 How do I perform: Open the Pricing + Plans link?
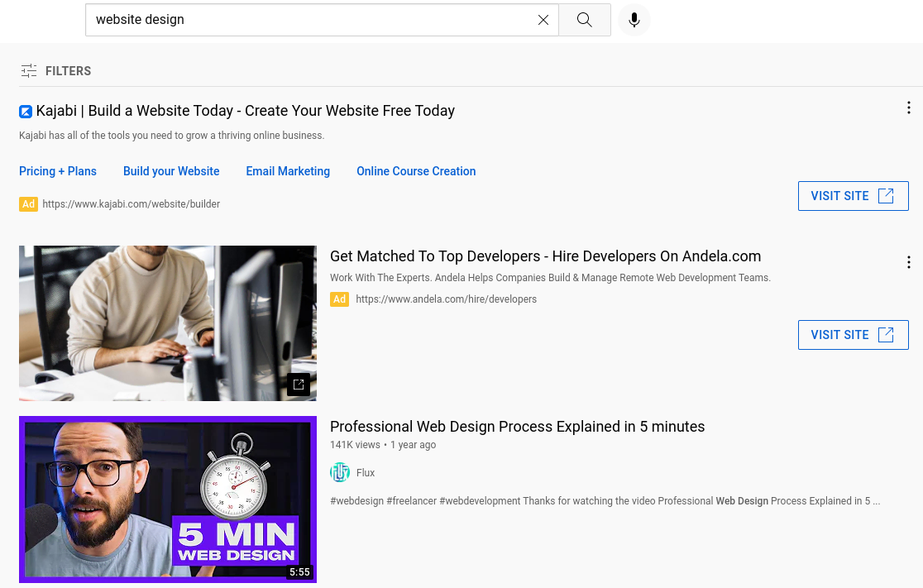point(58,171)
